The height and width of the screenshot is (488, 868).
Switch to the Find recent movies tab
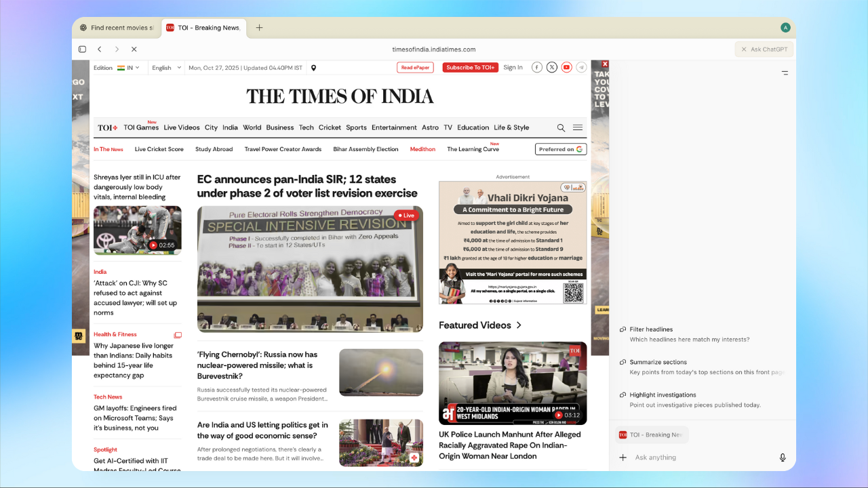tap(117, 28)
